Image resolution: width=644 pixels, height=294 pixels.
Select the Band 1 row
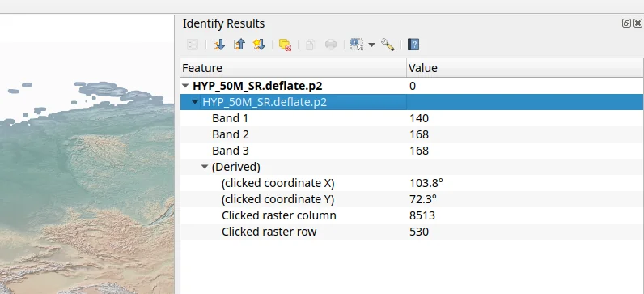point(412,118)
